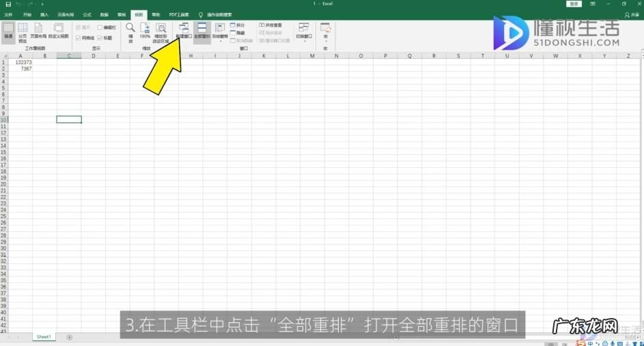644x346 pixels.
Task: Click Split (拆分) window button
Action: (x=238, y=25)
